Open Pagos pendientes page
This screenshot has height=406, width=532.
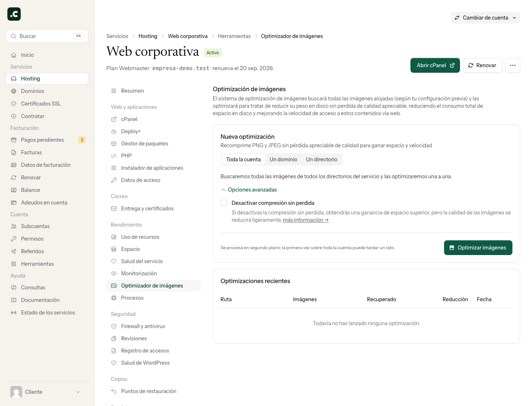click(47, 140)
